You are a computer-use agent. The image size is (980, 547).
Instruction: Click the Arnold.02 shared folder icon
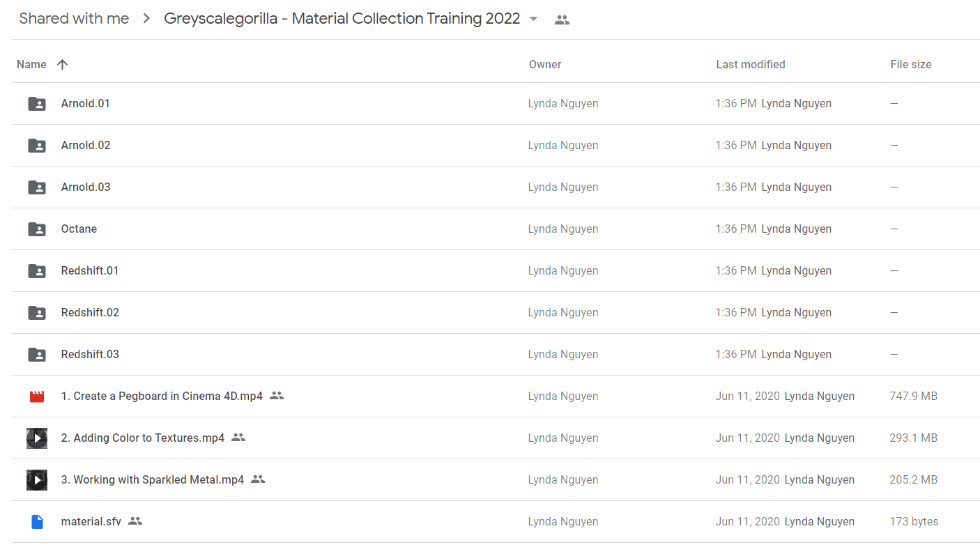(x=37, y=146)
